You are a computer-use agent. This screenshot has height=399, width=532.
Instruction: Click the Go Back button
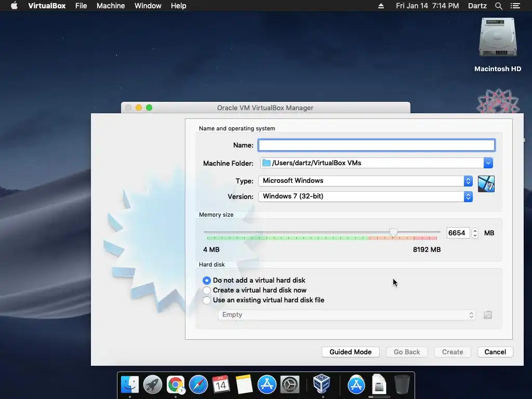(x=407, y=352)
